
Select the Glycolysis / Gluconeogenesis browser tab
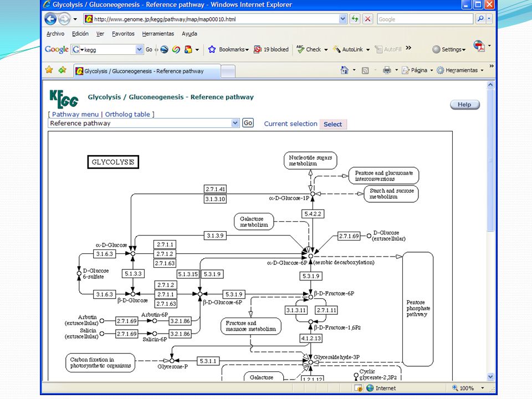(x=146, y=71)
